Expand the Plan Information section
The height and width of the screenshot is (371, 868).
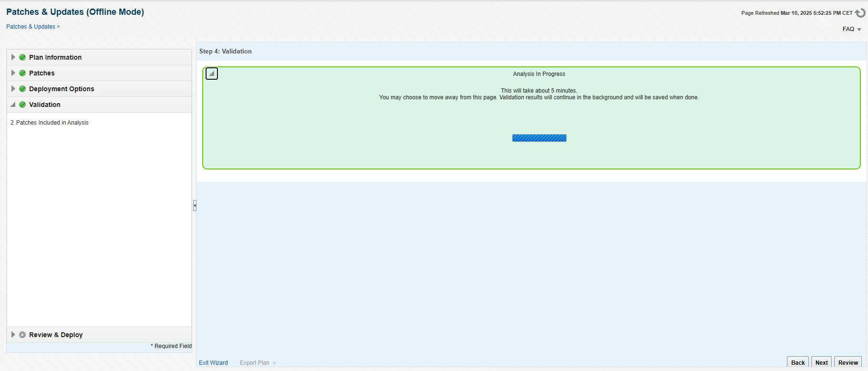click(x=13, y=57)
